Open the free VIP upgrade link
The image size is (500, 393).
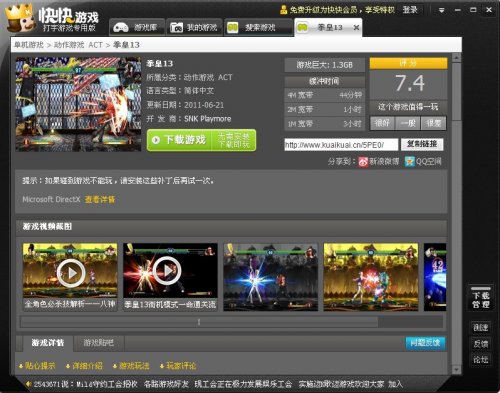pyautogui.click(x=342, y=10)
